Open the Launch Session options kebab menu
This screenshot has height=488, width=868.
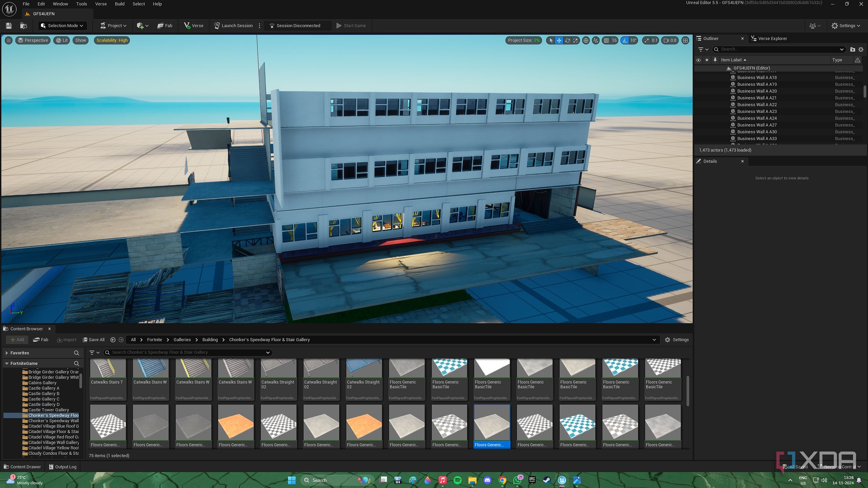(x=259, y=25)
